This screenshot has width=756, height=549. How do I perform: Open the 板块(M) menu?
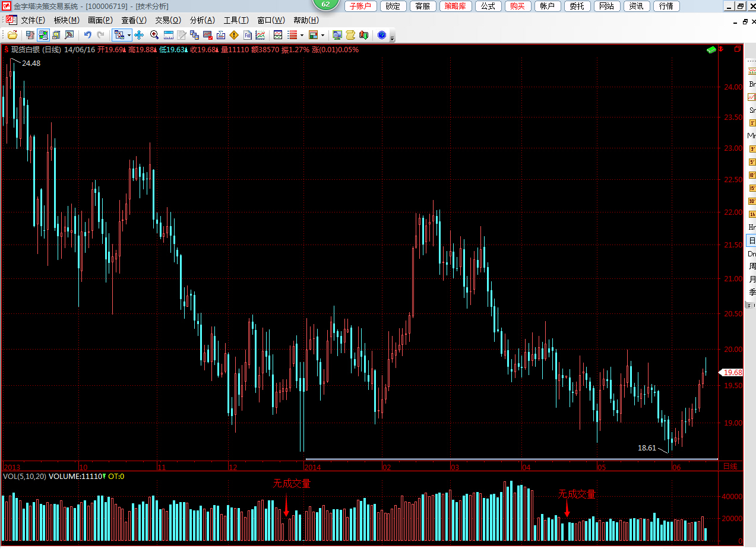[x=67, y=20]
